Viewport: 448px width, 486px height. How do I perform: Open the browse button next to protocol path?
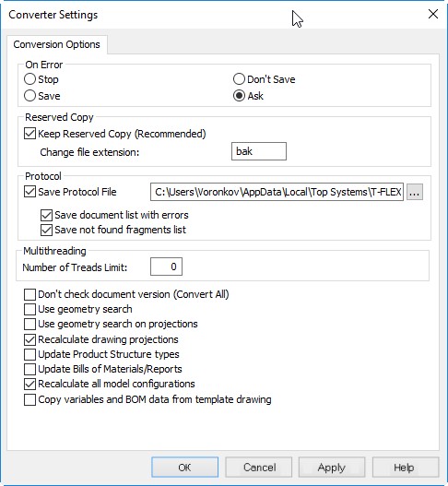[415, 192]
